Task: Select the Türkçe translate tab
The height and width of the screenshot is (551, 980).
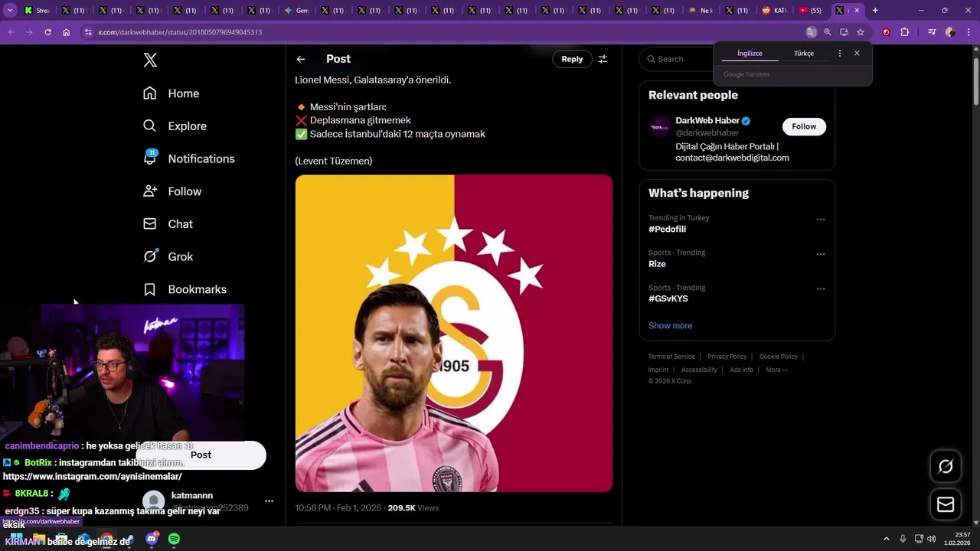Action: point(804,54)
